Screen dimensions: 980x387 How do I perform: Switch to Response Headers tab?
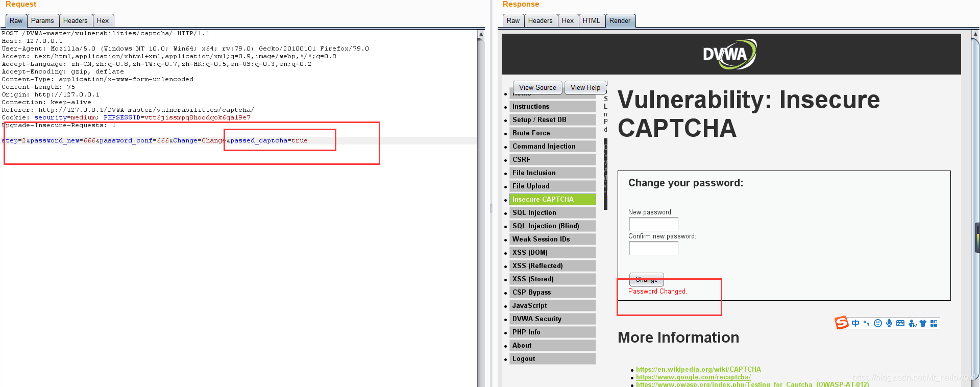click(540, 20)
